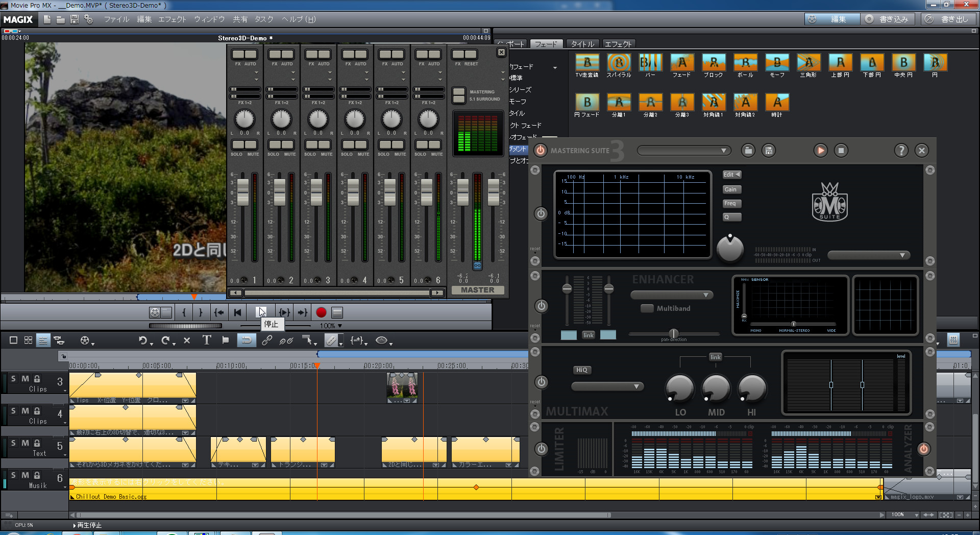The height and width of the screenshot is (535, 980).
Task: Play audio in Mastering Suite
Action: [x=821, y=151]
